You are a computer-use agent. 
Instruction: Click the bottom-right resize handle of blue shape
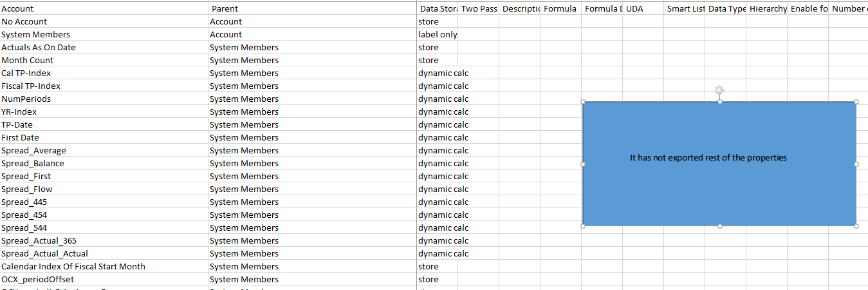click(856, 226)
